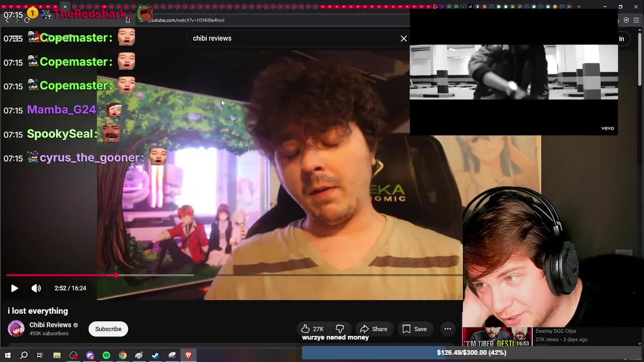Open the Snipping tool icon on the taskbar
The width and height of the screenshot is (644, 362).
tap(172, 355)
